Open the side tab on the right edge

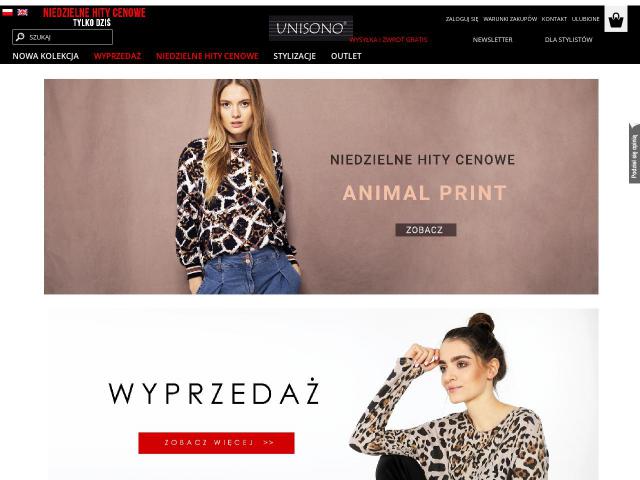(x=634, y=153)
